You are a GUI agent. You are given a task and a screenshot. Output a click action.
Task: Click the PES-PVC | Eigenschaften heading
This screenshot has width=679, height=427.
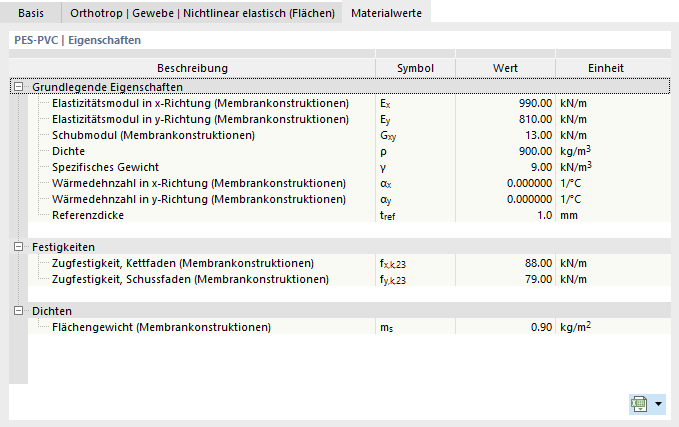coord(78,40)
